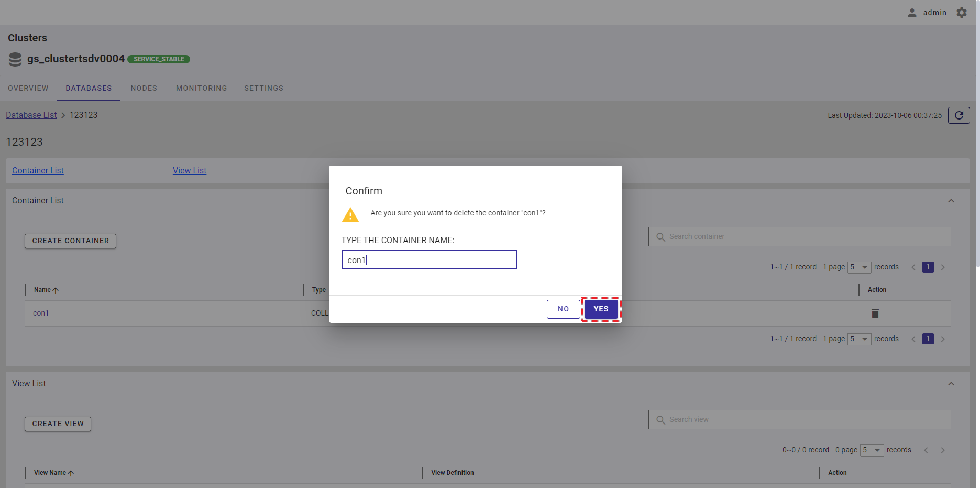Click the View Name sort arrow
This screenshot has width=980, height=488.
[x=71, y=473]
